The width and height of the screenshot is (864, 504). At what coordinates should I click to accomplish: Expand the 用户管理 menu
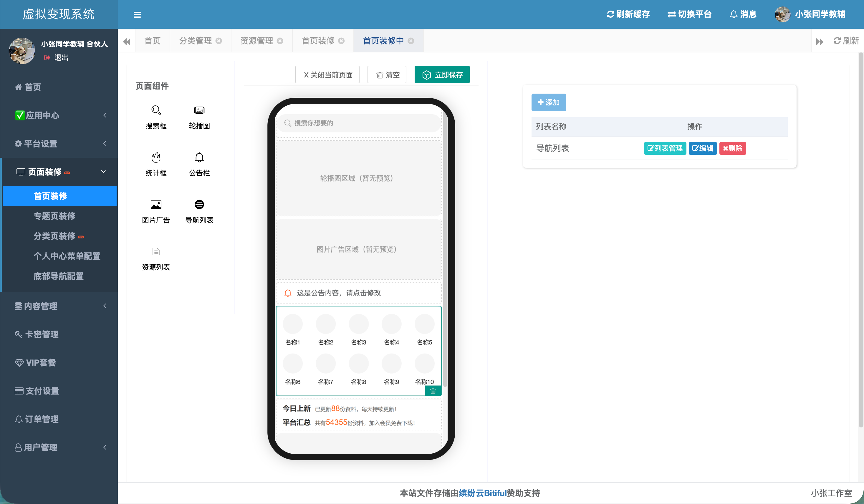59,447
